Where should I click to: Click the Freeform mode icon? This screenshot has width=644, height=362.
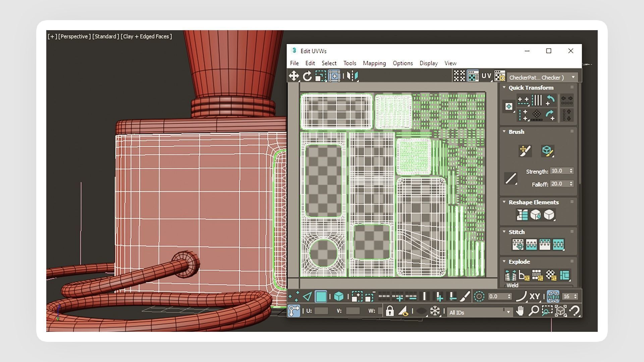coord(334,76)
